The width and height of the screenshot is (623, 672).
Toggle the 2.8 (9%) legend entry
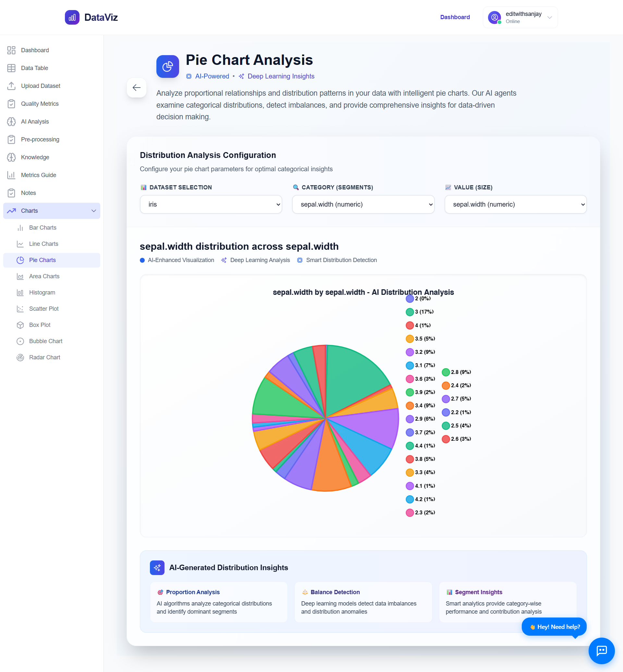(456, 372)
